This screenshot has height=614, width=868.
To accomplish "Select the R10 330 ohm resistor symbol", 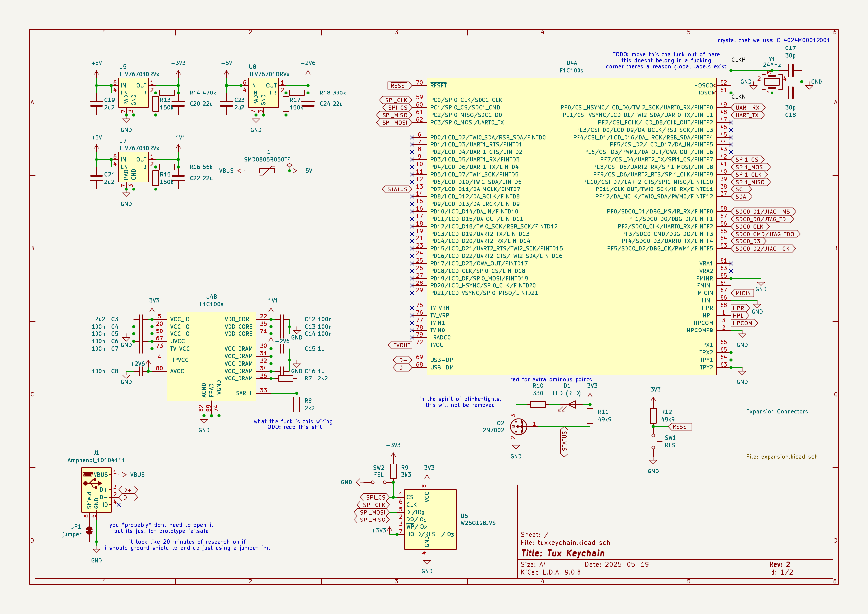I will click(x=538, y=405).
